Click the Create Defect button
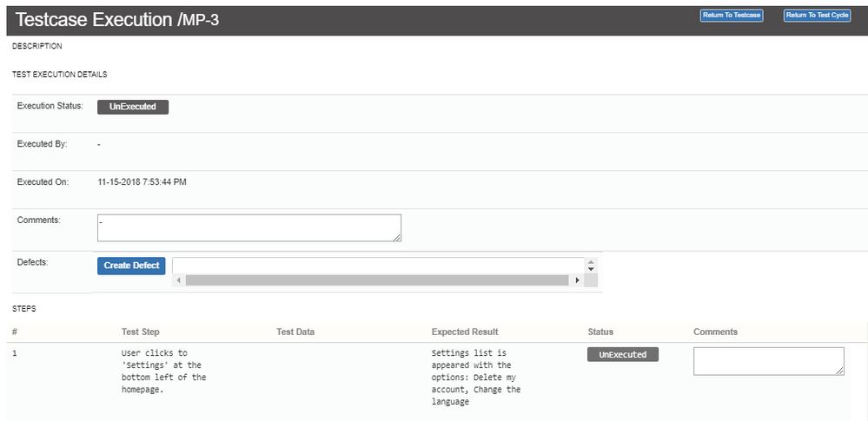 131,266
